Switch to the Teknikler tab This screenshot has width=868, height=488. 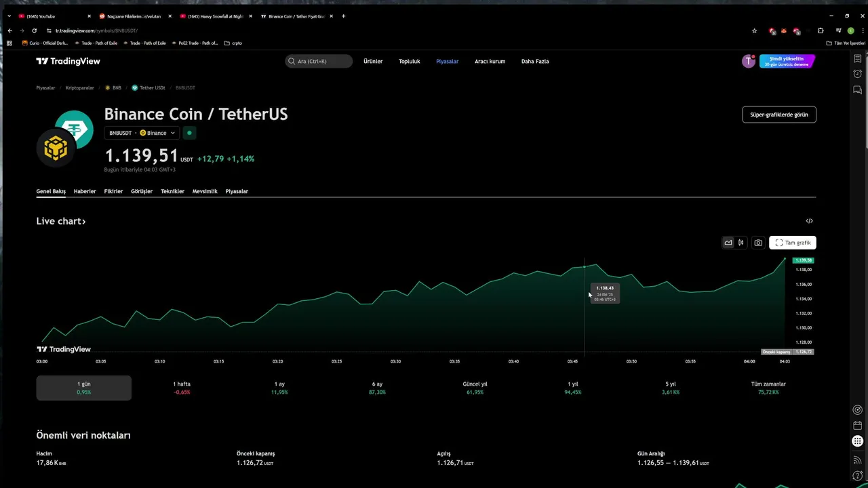pyautogui.click(x=172, y=191)
